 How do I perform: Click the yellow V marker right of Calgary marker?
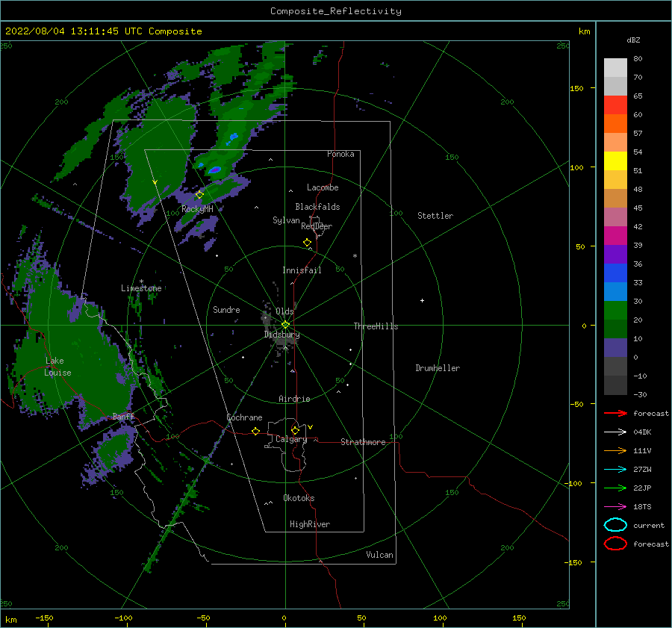click(x=311, y=427)
